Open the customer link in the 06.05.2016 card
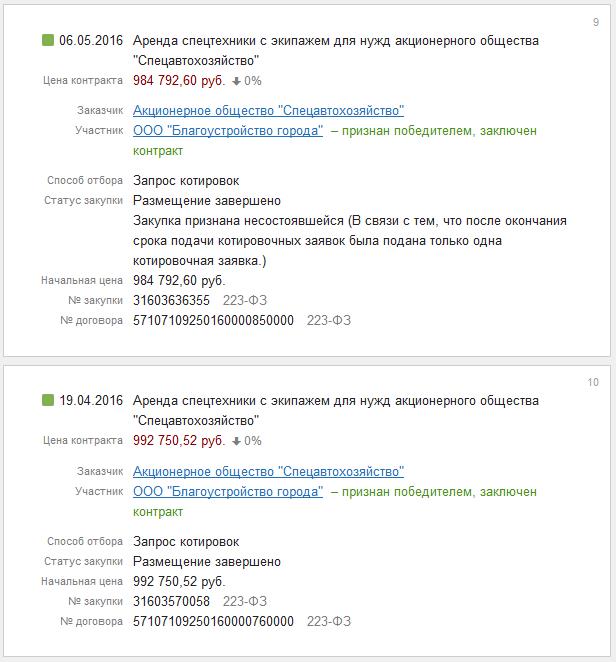Viewport: 616px width, 662px height. pos(268,111)
